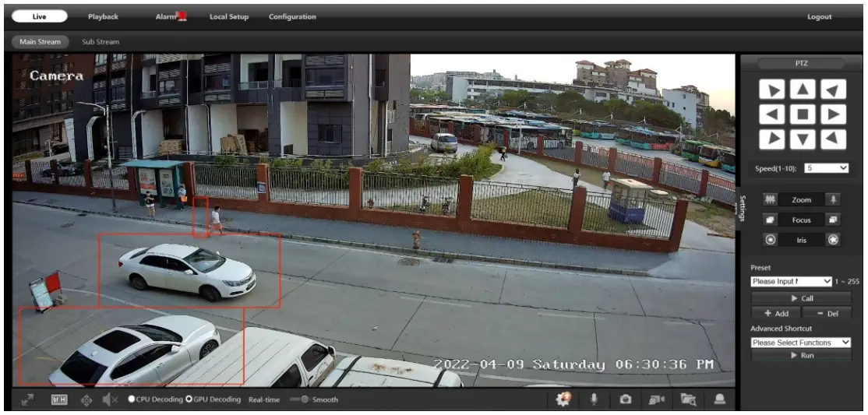Image resolution: width=868 pixels, height=415 pixels.
Task: Click the PTZ panel header
Action: 801,63
